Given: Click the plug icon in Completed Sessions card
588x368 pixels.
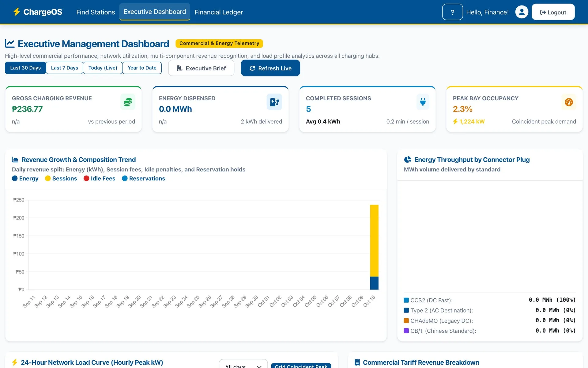Looking at the screenshot, I should [x=423, y=102].
